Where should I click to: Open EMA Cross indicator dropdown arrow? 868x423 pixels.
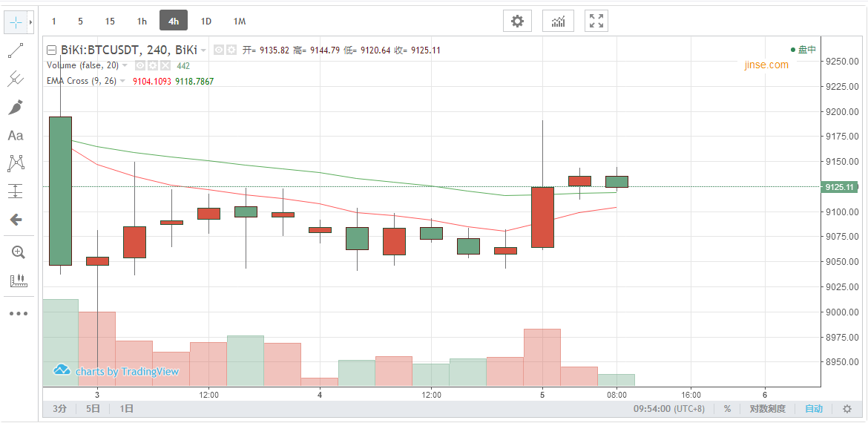tap(122, 81)
